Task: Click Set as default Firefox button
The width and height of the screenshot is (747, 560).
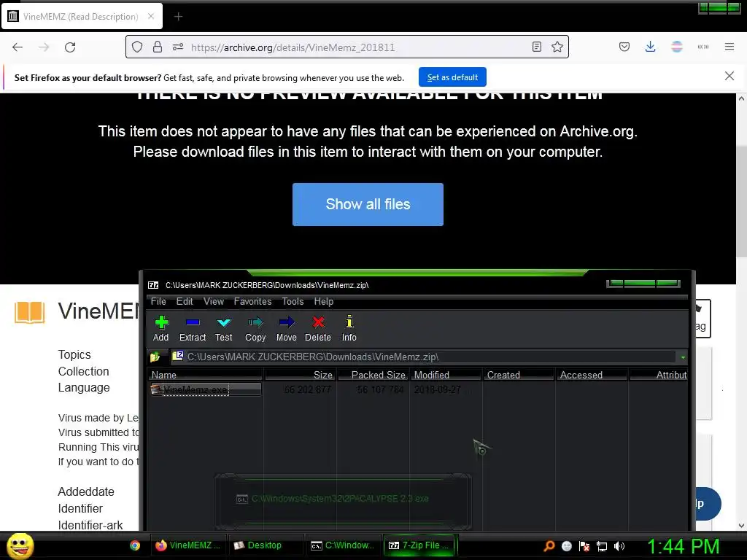Action: (452, 77)
